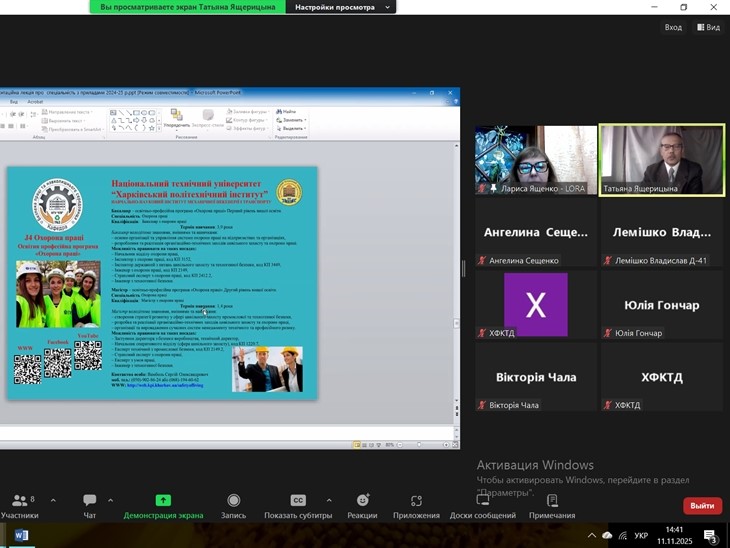Image resolution: width=730 pixels, height=548 pixels.
Task: Open the Чат chat panel
Action: (x=90, y=503)
